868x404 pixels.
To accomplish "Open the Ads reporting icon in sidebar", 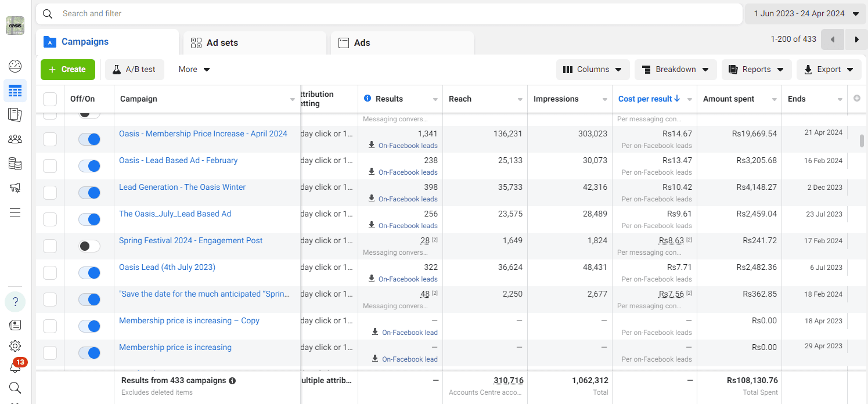I will pos(15,115).
